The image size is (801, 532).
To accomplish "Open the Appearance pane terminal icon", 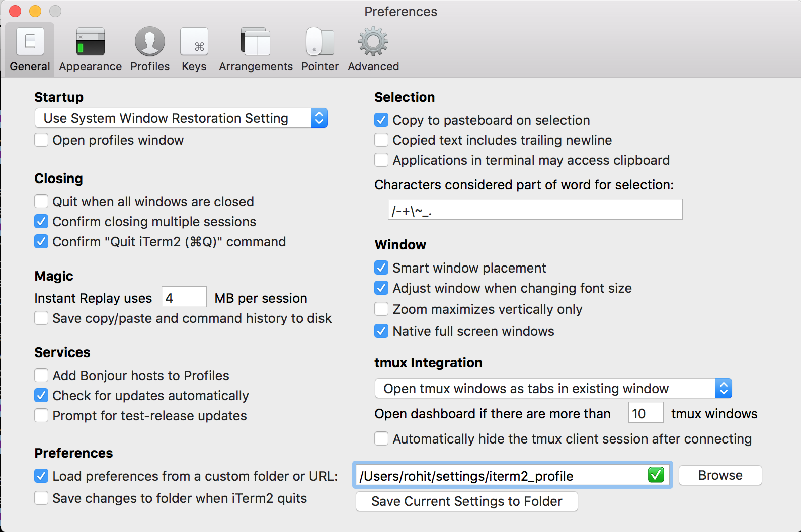I will pyautogui.click(x=91, y=41).
